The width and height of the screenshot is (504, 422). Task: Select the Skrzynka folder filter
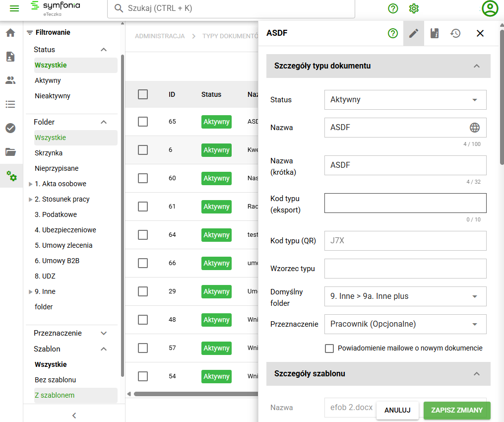tap(49, 153)
